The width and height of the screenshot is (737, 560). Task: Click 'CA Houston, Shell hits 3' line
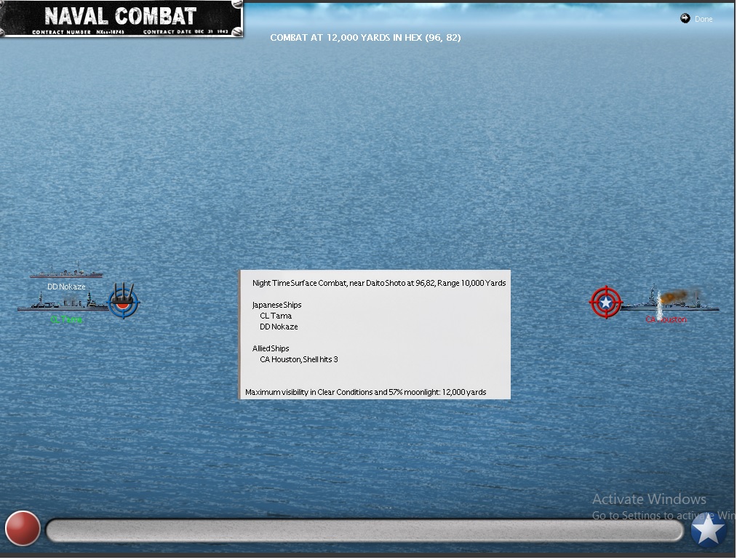299,359
